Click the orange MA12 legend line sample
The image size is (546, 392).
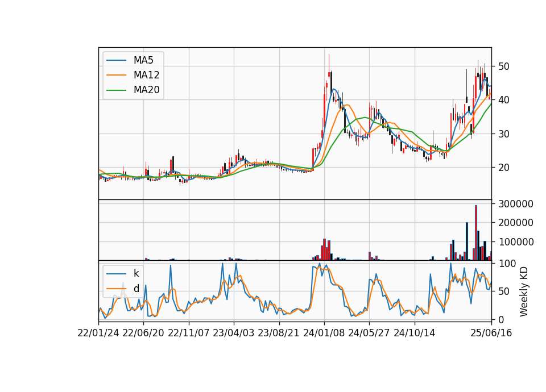116,75
